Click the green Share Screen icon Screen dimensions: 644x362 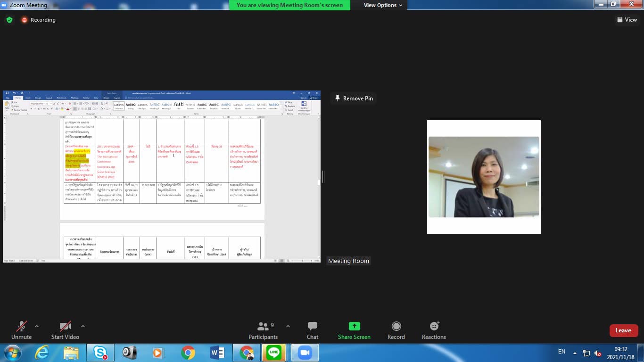pos(354,327)
